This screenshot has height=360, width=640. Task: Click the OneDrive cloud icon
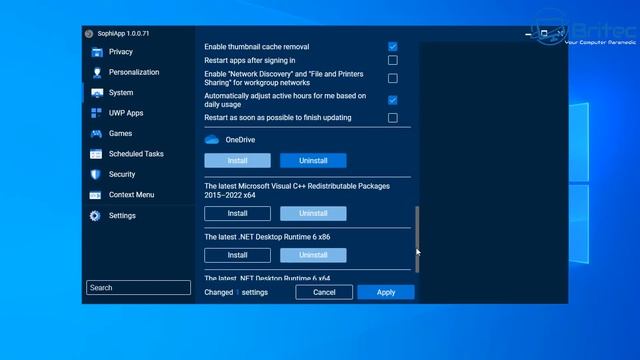(212, 140)
